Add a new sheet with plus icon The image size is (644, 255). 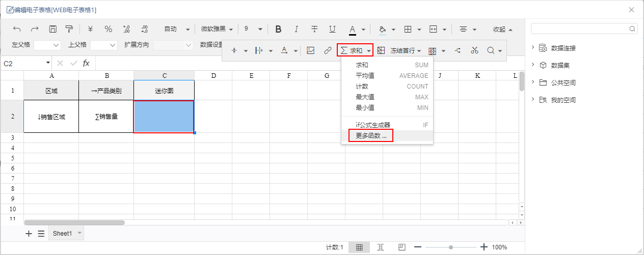(29, 234)
